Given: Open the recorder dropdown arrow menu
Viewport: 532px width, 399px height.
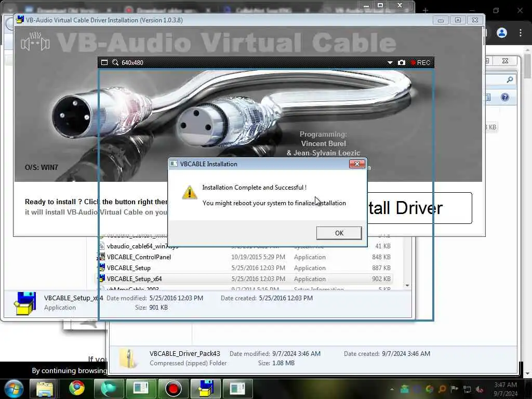Looking at the screenshot, I should [x=390, y=63].
